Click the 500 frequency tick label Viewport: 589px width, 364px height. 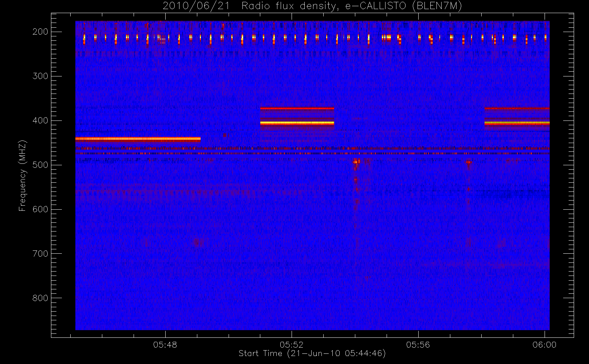[x=40, y=165]
